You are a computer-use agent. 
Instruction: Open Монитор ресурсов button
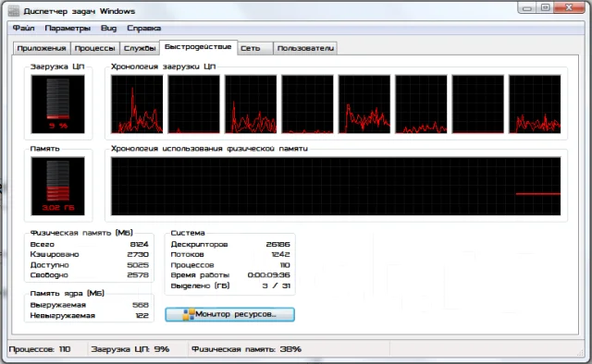click(x=230, y=314)
